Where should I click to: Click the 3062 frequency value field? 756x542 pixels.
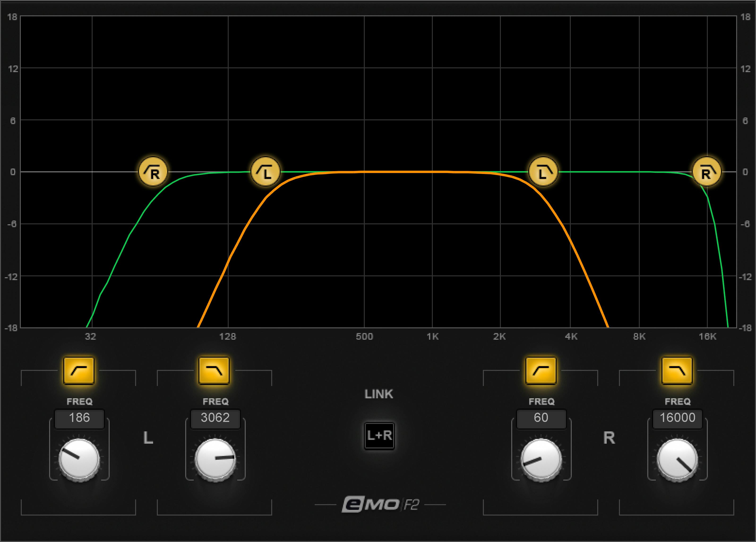point(215,418)
